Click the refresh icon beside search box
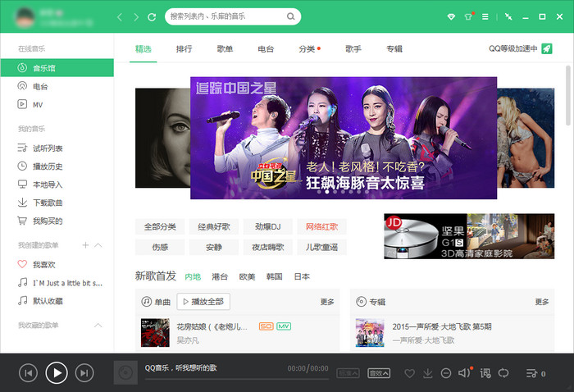The height and width of the screenshot is (392, 574). [152, 16]
